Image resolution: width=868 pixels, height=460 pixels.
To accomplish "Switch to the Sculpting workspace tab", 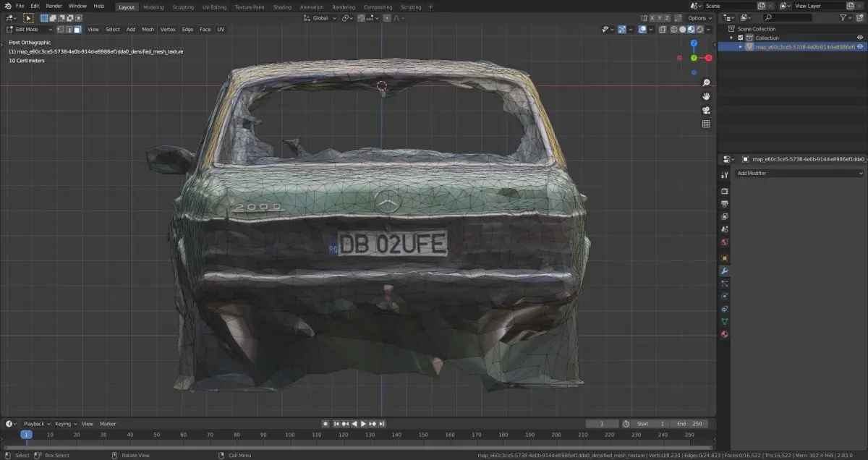I will [x=182, y=7].
